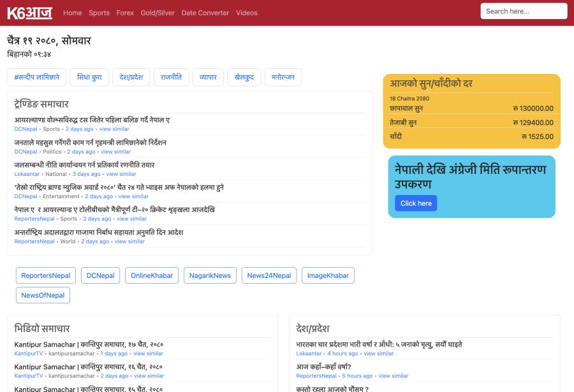Select the खेलकुद category tag
Image resolution: width=574 pixels, height=392 pixels.
pos(244,77)
